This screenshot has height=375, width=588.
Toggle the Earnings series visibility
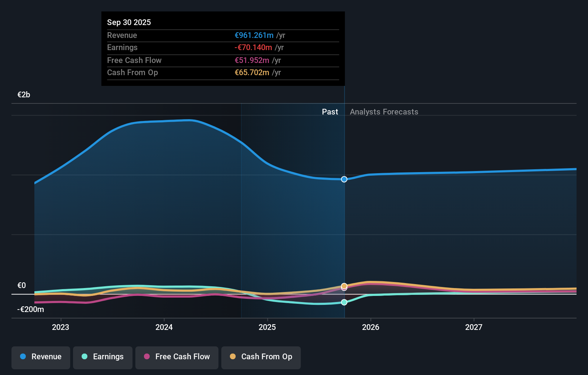point(103,357)
